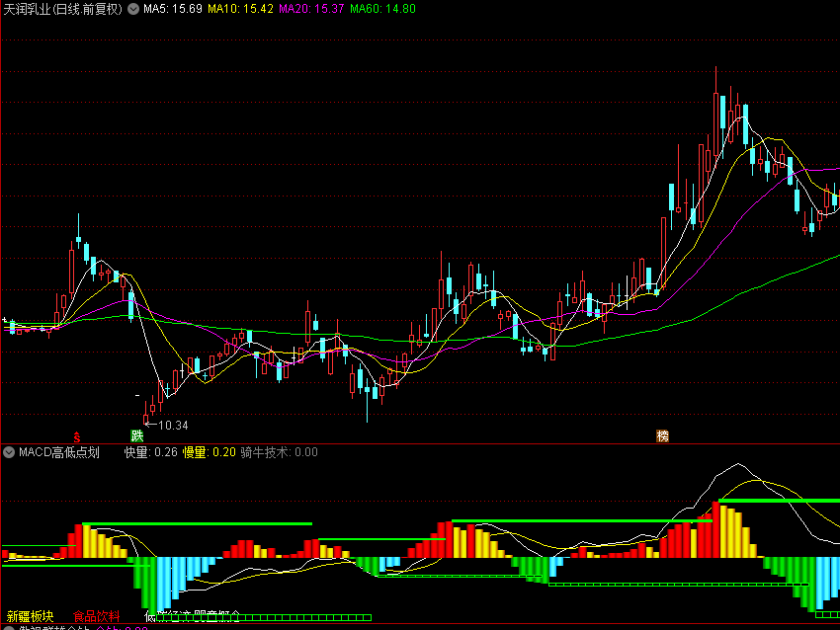
Task: Click the MA10: 15.42 label
Action: click(240, 9)
